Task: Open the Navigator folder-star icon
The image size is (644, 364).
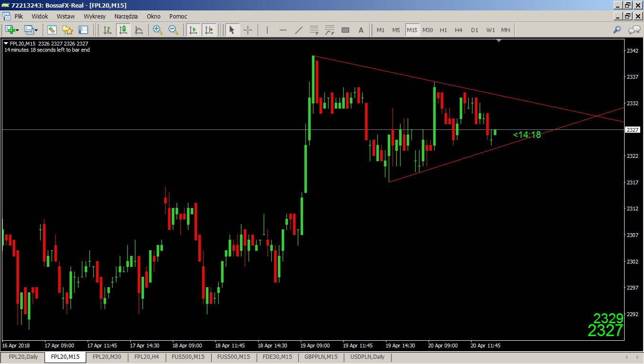Action: pyautogui.click(x=68, y=30)
